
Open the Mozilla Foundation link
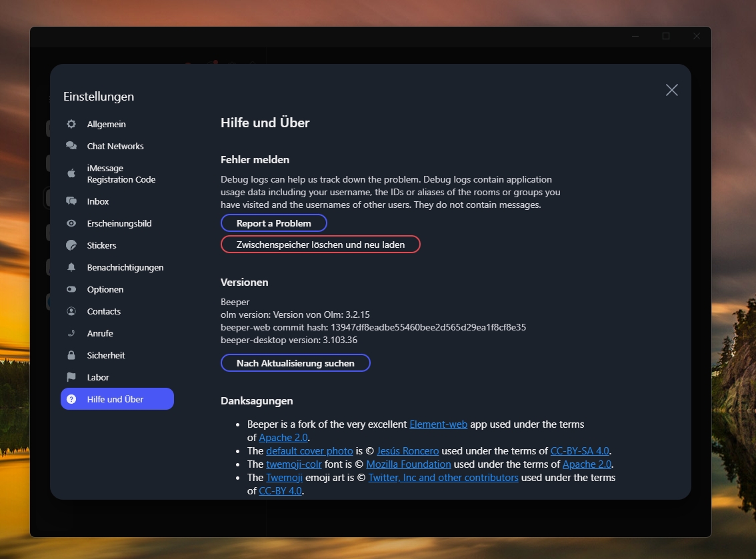pos(409,464)
